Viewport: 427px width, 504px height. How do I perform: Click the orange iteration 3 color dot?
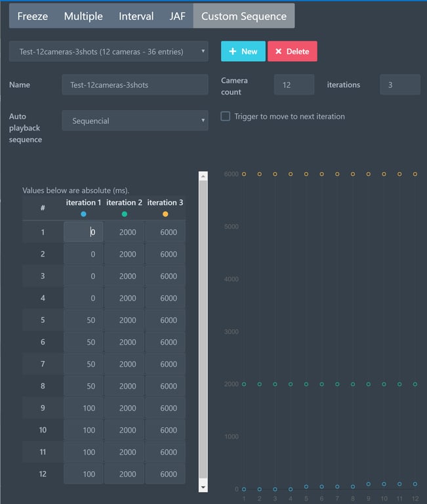click(165, 214)
